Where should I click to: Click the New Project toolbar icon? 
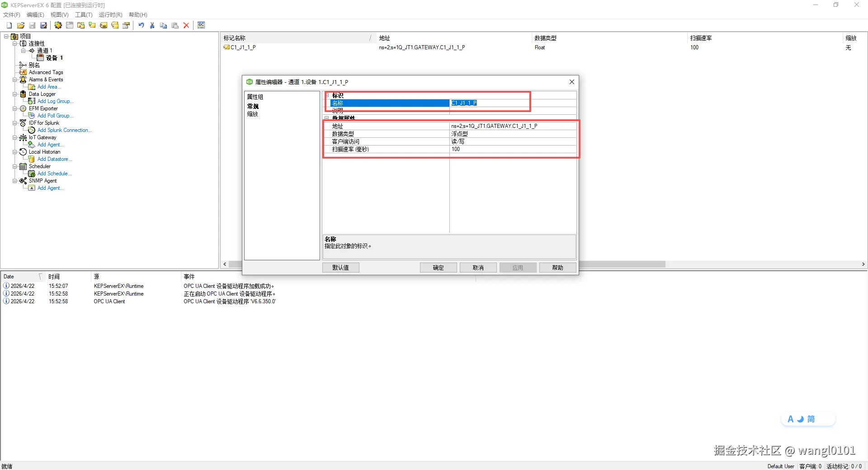[9, 25]
